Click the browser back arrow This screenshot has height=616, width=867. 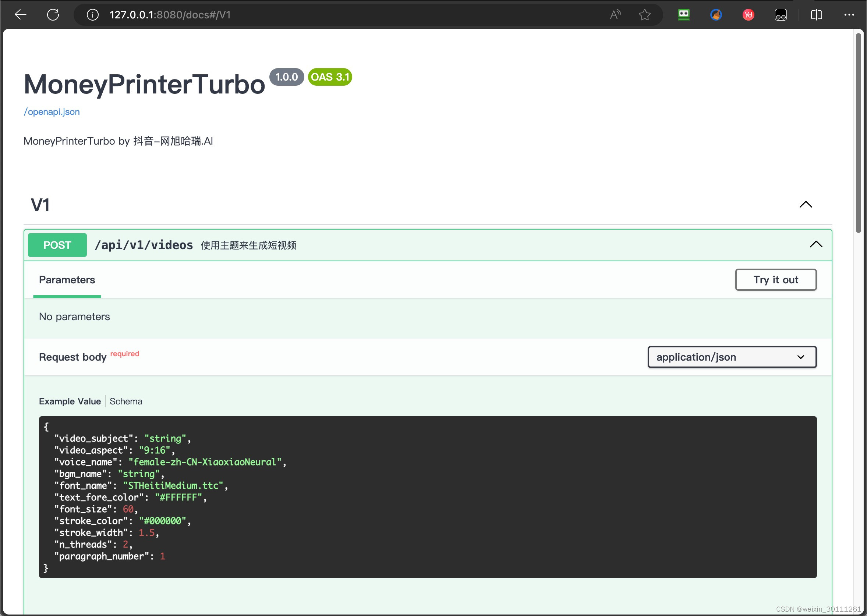coord(21,15)
